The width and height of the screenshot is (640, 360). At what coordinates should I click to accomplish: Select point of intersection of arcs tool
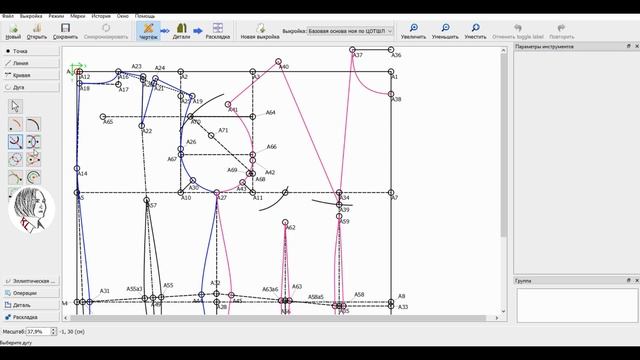33,142
